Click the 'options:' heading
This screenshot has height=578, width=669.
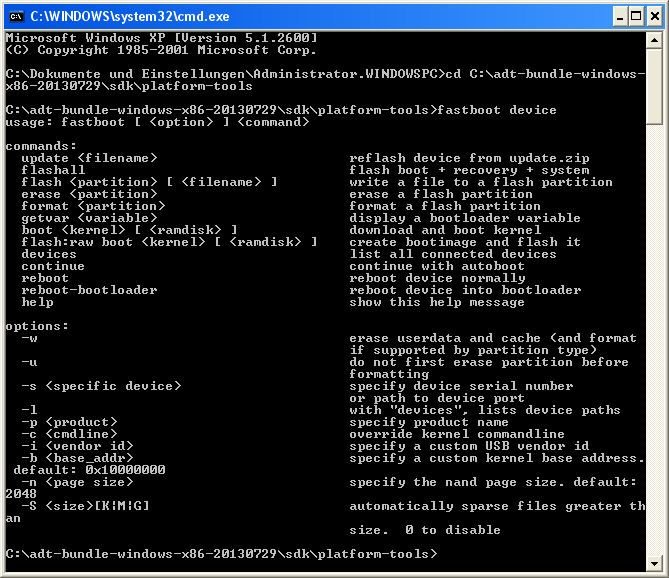37,326
